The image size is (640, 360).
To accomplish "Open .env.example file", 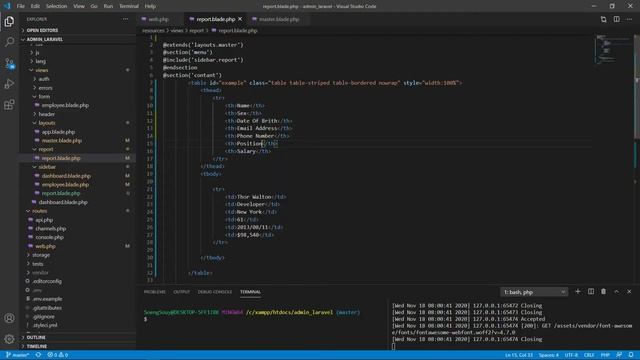I will (47, 299).
